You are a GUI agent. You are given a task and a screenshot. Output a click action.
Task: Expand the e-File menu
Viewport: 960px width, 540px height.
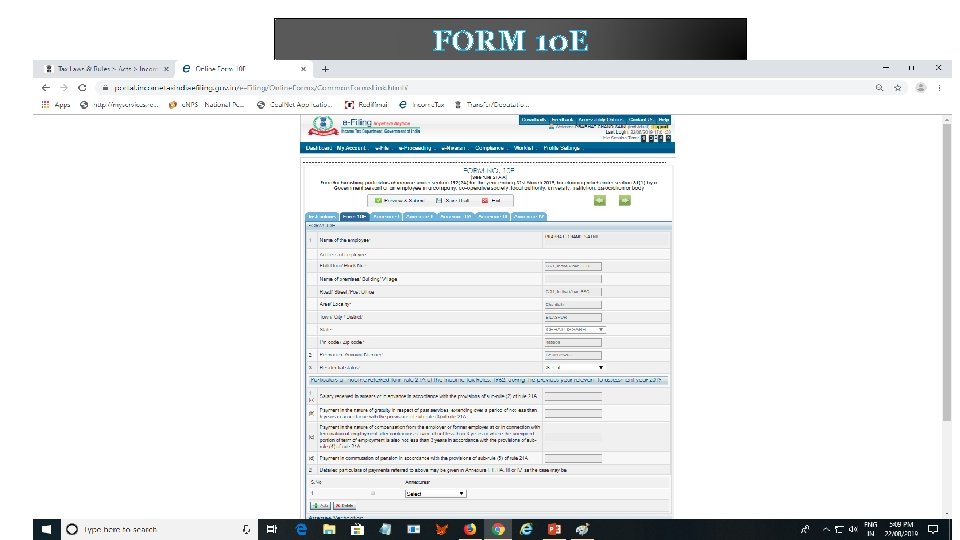pyautogui.click(x=383, y=148)
